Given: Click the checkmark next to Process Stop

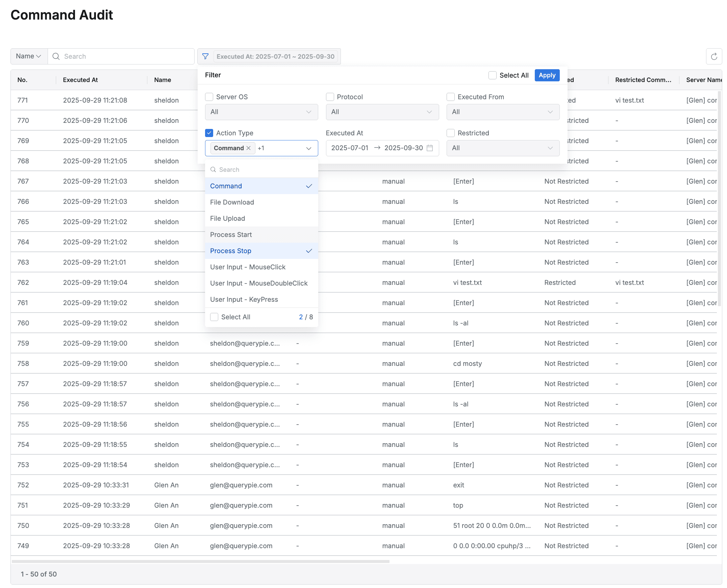Looking at the screenshot, I should (309, 251).
